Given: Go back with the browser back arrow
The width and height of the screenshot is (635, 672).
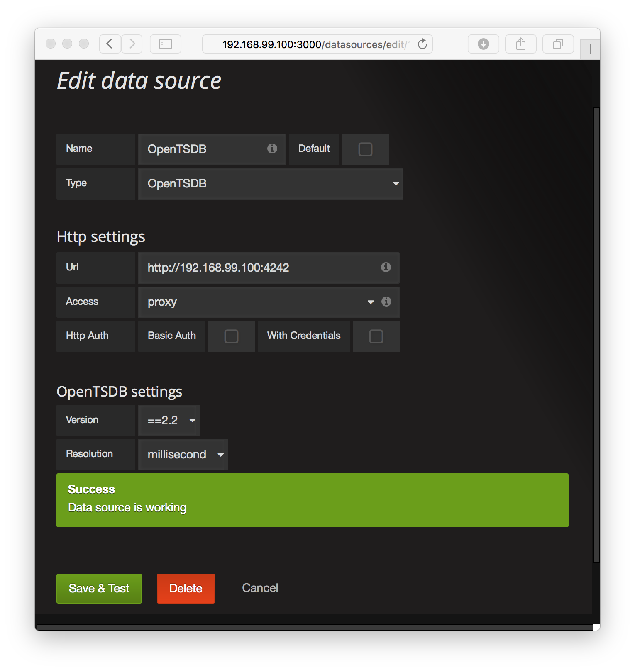Looking at the screenshot, I should [x=110, y=44].
